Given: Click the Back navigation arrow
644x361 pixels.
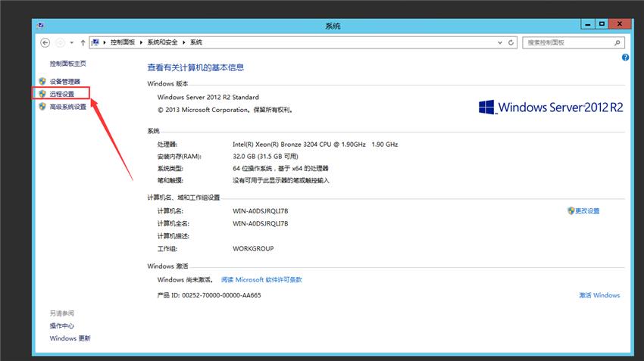Looking at the screenshot, I should click(45, 42).
